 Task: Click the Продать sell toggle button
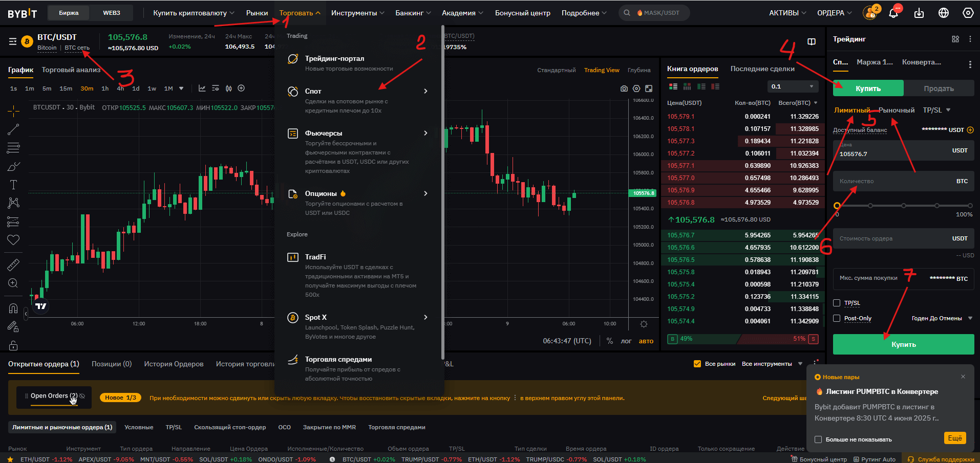point(938,89)
